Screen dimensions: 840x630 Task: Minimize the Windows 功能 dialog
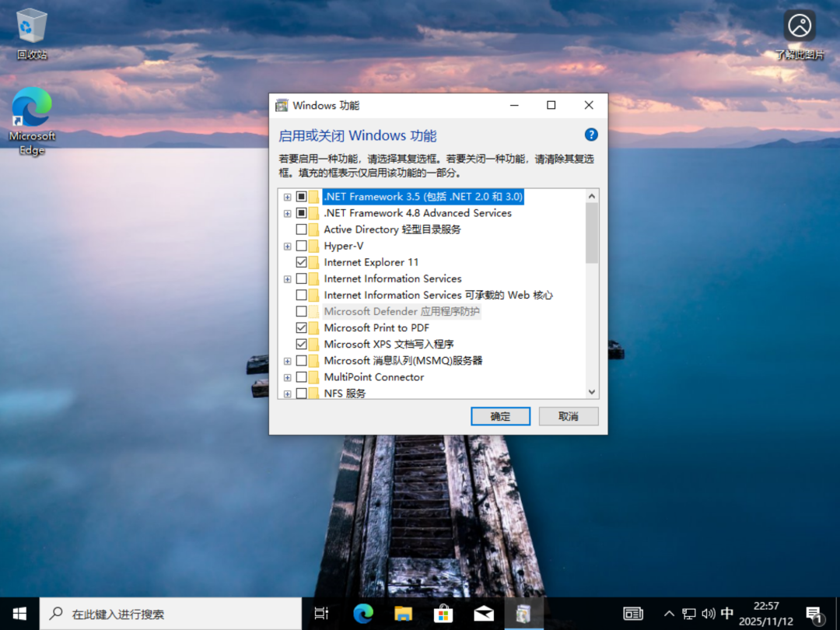514,106
